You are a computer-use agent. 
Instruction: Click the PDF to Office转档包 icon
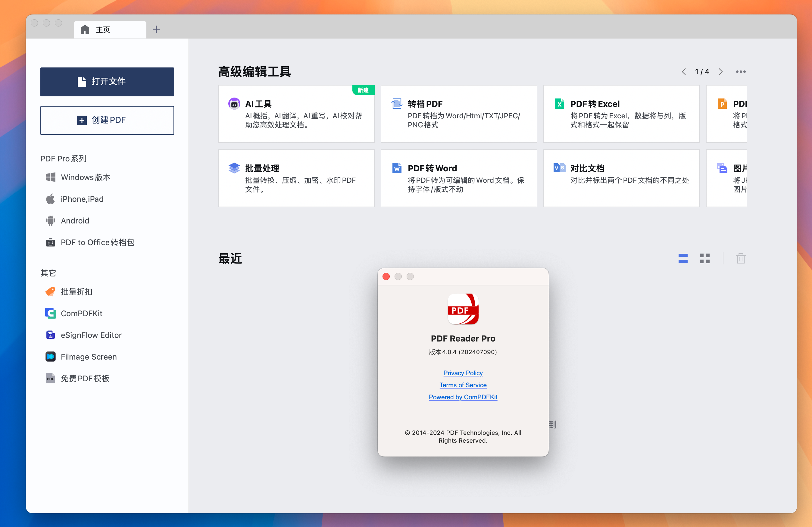click(x=51, y=242)
